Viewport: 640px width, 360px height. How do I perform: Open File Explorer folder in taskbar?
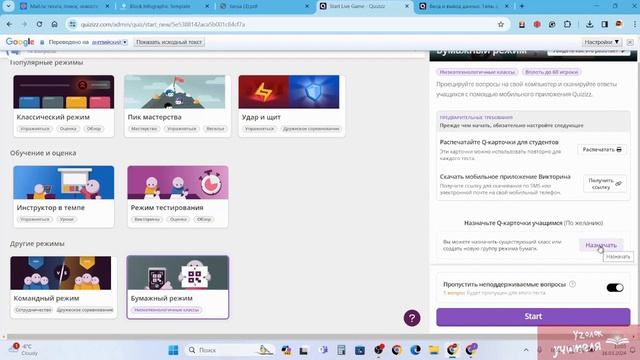[x=434, y=350]
